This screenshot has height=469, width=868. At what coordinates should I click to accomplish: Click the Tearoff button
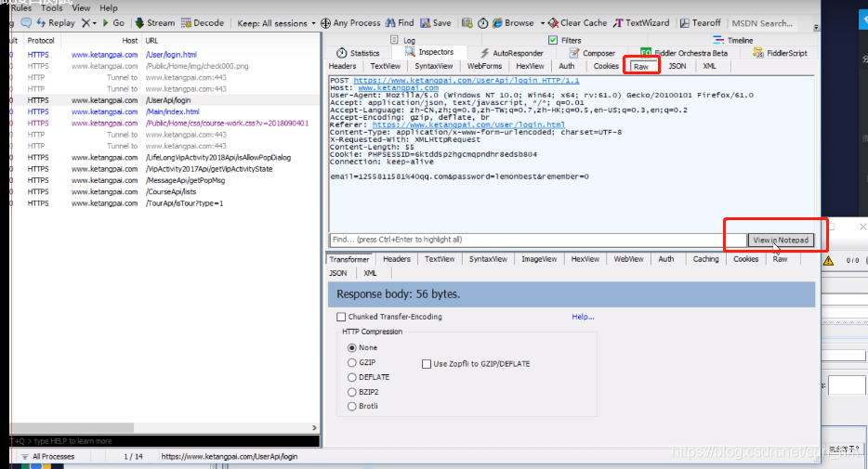(x=701, y=22)
